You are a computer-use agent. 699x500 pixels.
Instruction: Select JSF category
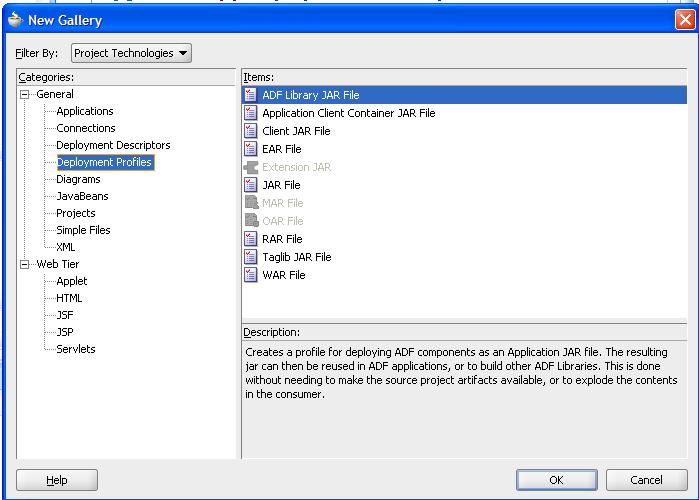tap(65, 315)
